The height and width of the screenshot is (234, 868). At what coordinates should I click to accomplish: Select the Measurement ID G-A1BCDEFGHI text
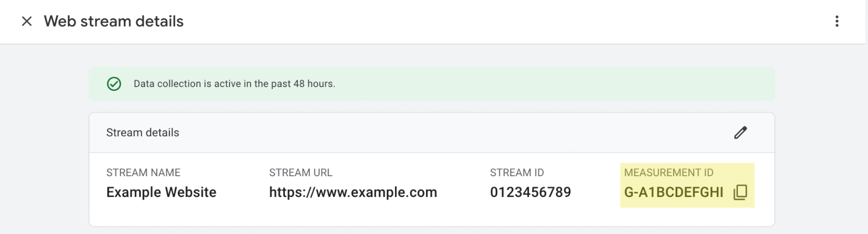click(x=673, y=192)
